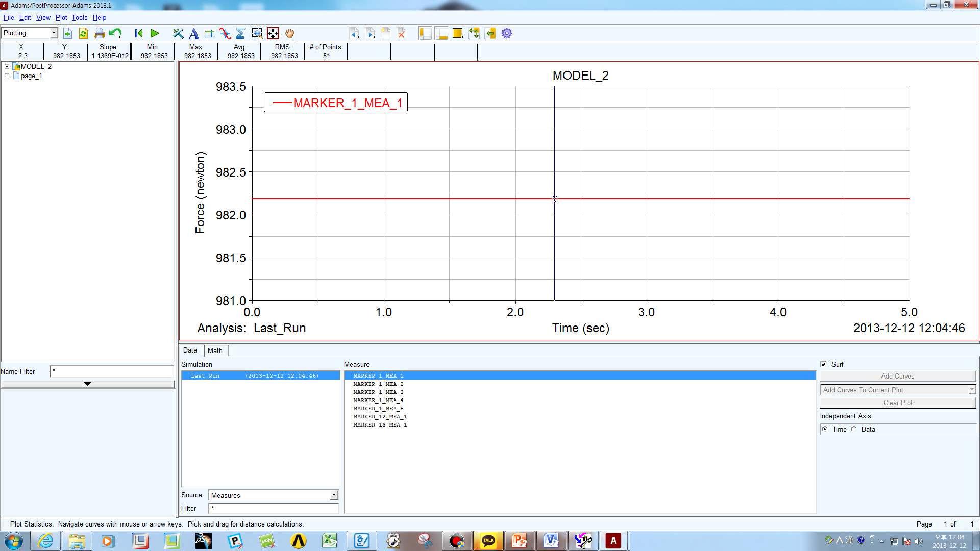This screenshot has width=980, height=551.
Task: Toggle the Surf checkbox on right panel
Action: point(823,363)
